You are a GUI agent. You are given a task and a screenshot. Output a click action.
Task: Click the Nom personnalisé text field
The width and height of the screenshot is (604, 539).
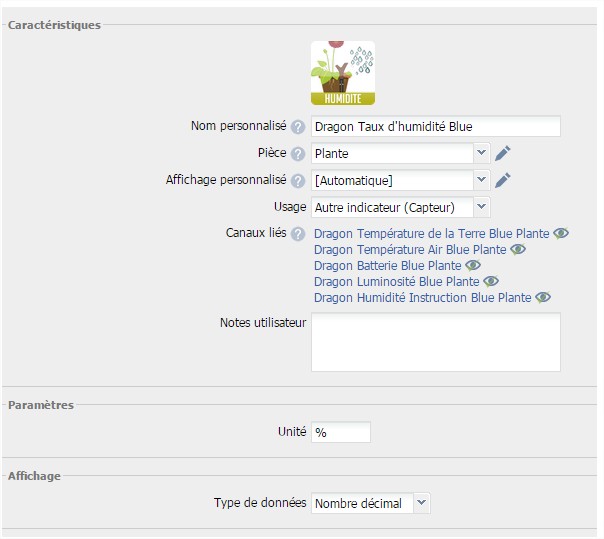(x=435, y=127)
